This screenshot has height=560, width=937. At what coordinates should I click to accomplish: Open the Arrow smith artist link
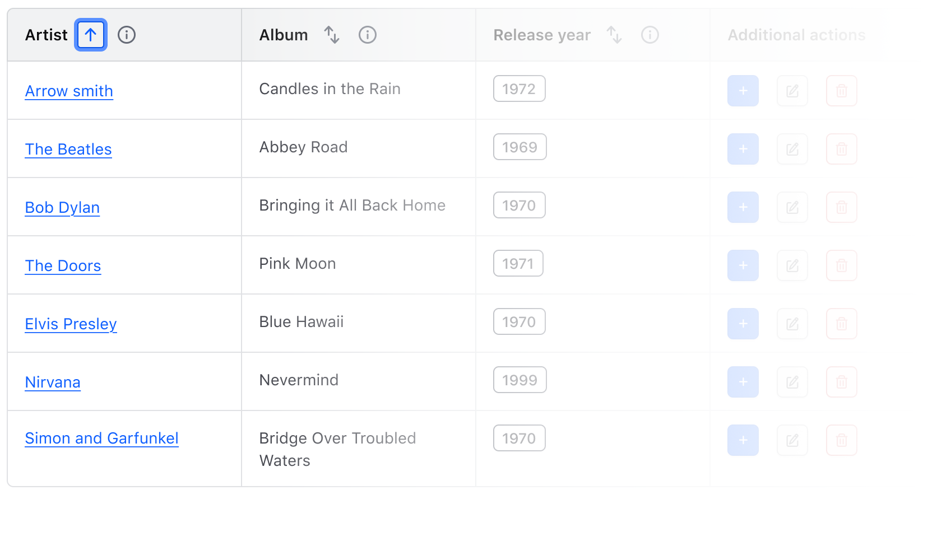[69, 91]
